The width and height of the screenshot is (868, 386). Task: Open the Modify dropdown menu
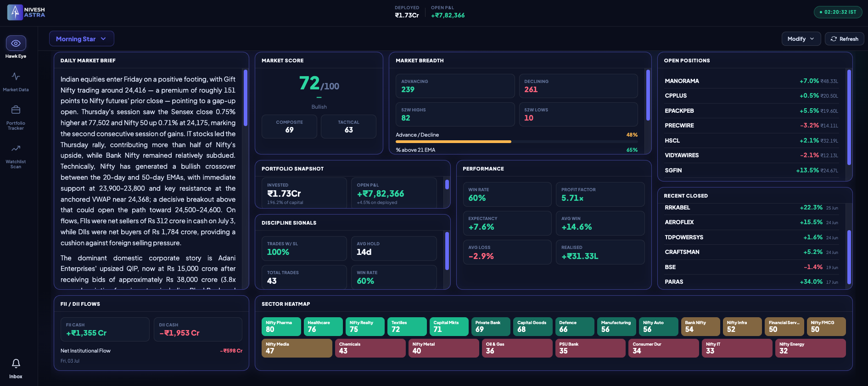pyautogui.click(x=801, y=39)
